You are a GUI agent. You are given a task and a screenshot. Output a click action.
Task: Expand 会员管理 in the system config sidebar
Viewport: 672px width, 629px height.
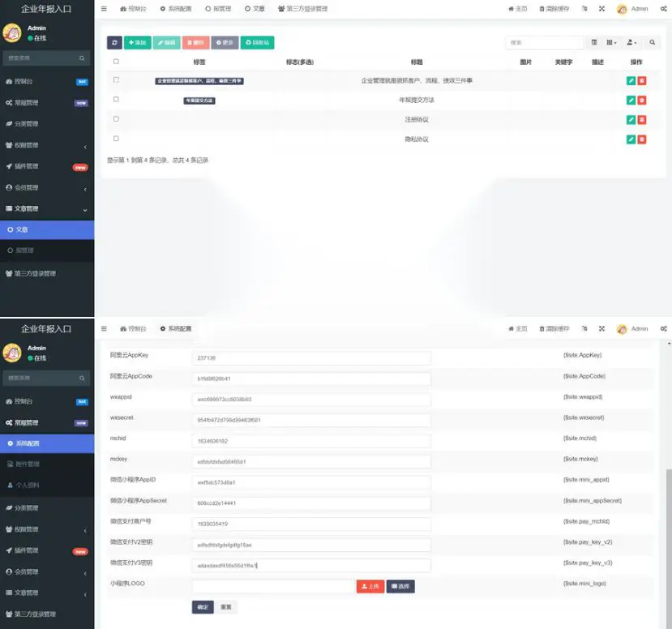click(47, 571)
